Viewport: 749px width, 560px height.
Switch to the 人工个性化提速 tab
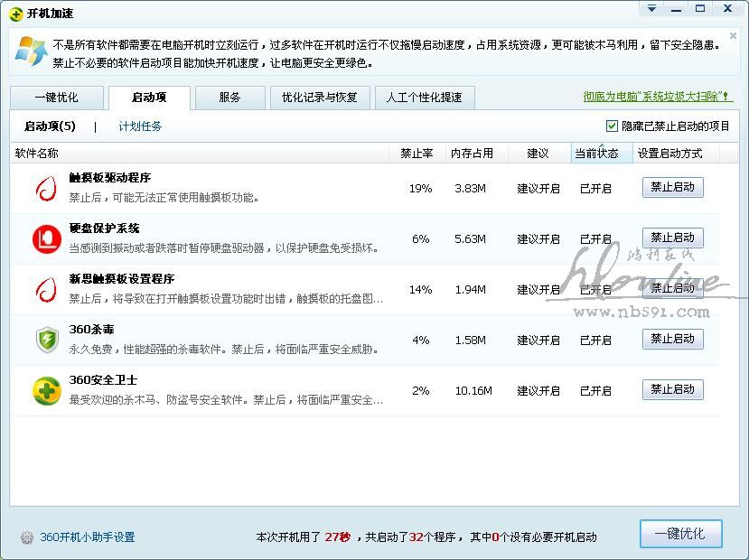[424, 98]
